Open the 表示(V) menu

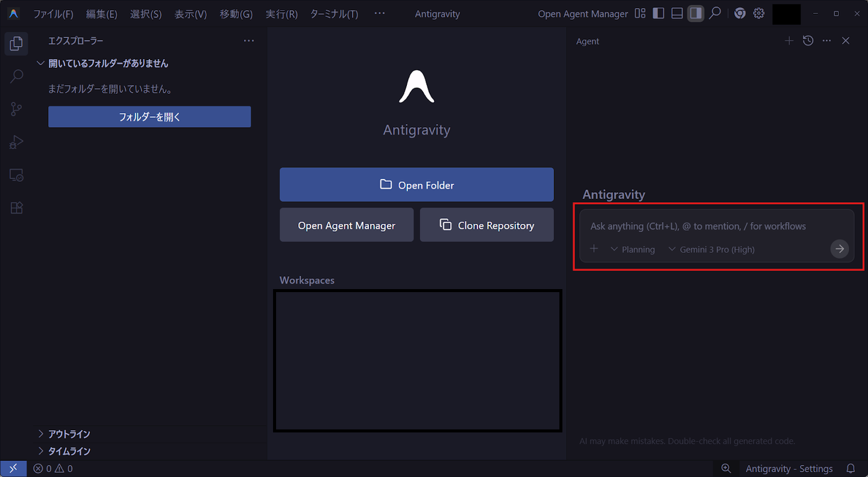190,14
